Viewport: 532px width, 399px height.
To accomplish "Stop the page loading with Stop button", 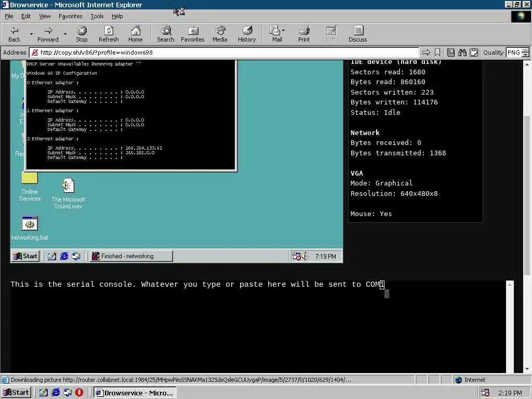I will pos(82,34).
